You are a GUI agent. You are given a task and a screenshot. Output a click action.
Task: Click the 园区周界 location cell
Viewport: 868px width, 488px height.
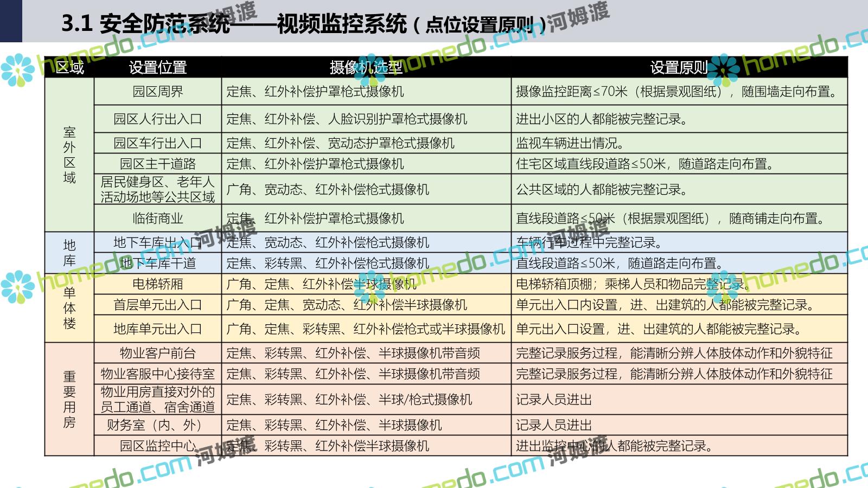pyautogui.click(x=157, y=92)
